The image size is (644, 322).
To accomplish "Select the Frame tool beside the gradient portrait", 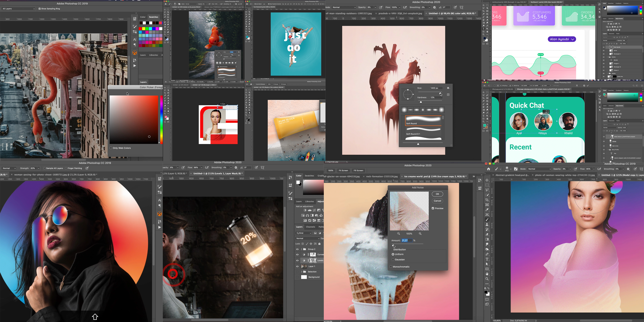I will pyautogui.click(x=487, y=205).
